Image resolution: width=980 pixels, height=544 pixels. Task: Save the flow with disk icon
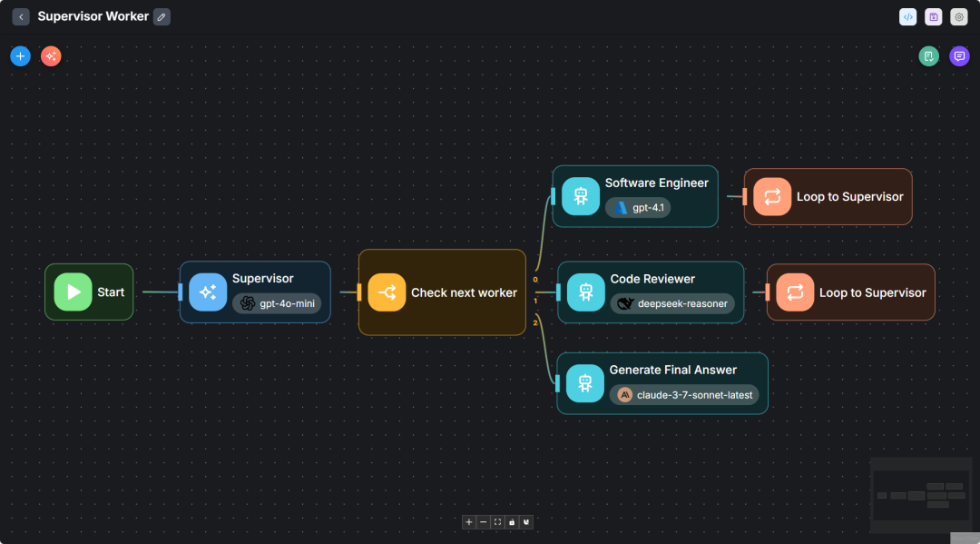934,17
